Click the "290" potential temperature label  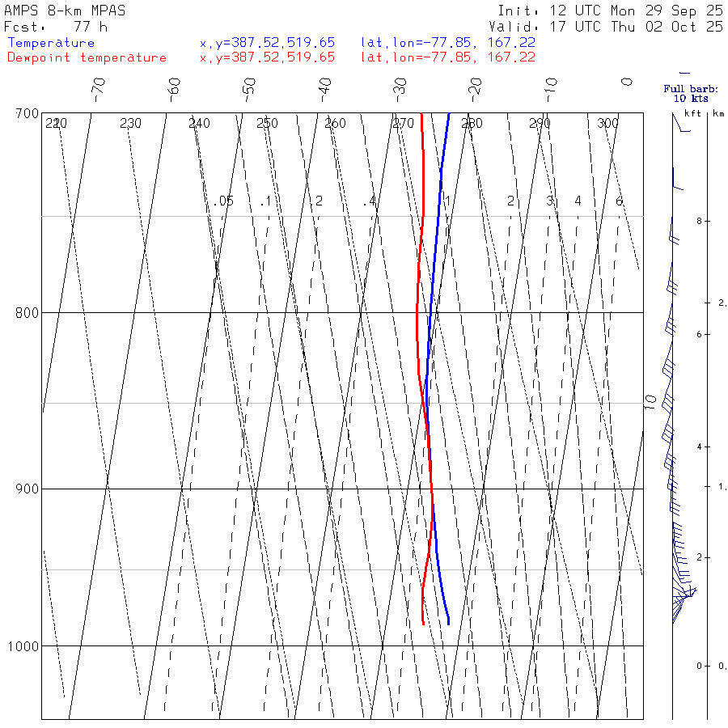coord(540,124)
